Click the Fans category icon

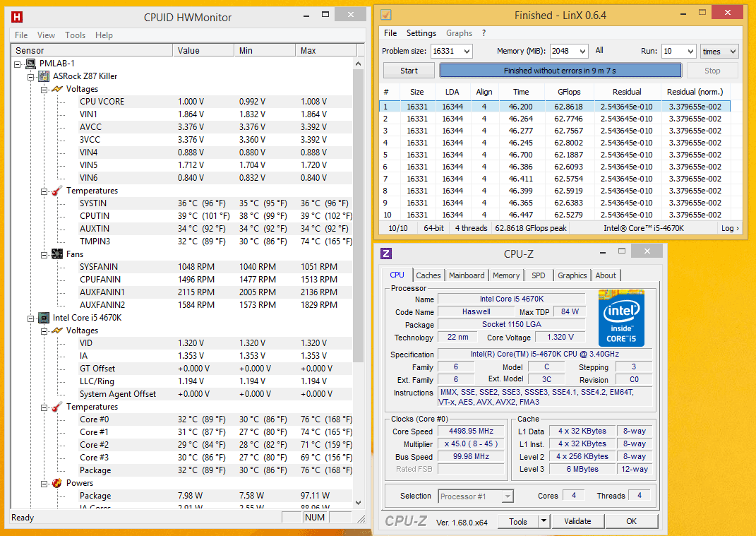pyautogui.click(x=57, y=254)
